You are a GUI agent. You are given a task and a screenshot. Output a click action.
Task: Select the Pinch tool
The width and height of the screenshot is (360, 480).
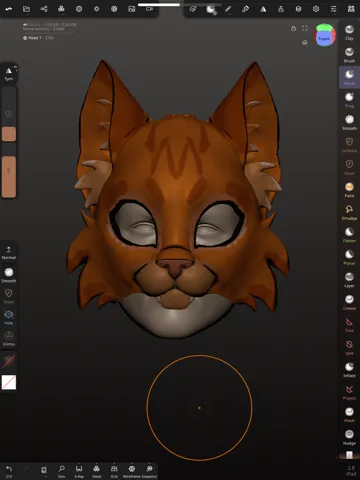click(349, 415)
